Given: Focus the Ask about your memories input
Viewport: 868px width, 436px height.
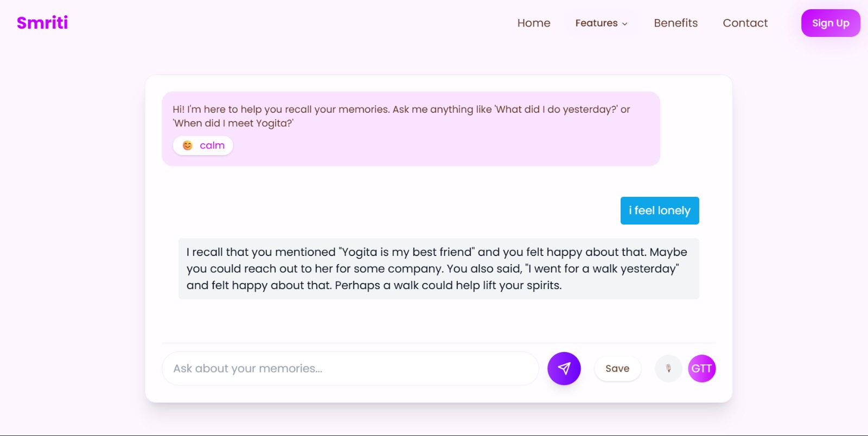Looking at the screenshot, I should coord(350,369).
